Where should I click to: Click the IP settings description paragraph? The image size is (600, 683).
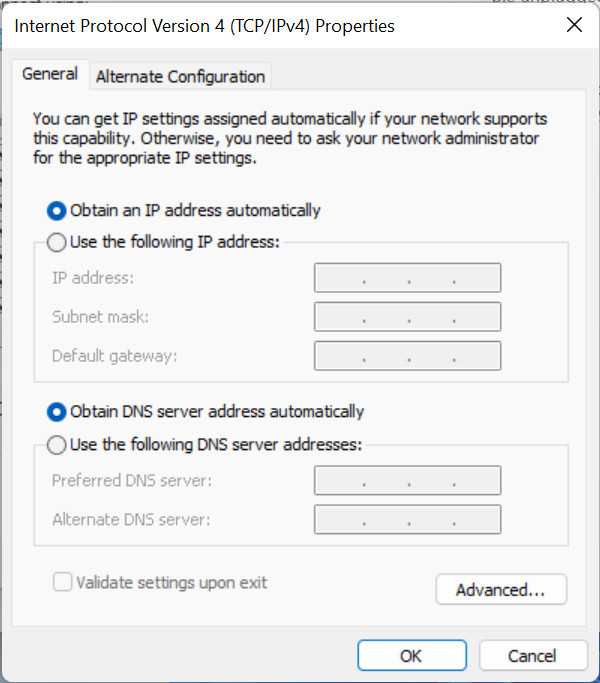click(x=290, y=138)
